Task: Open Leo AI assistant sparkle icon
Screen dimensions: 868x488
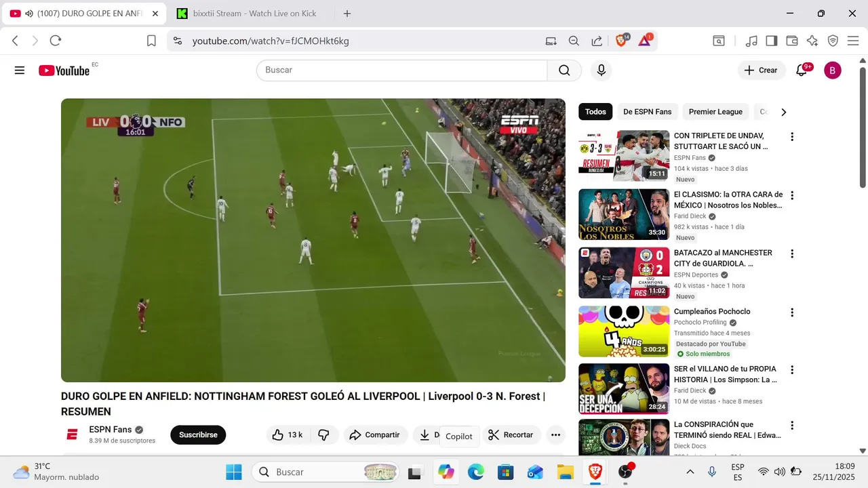Action: 812,41
